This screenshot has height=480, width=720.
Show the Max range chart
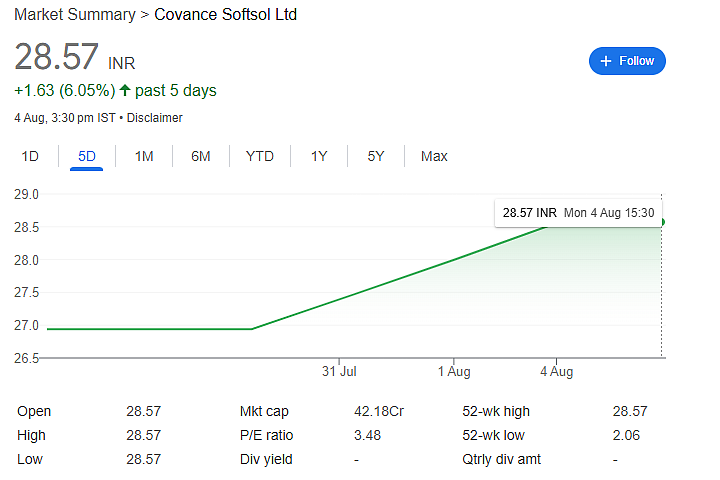coord(434,157)
